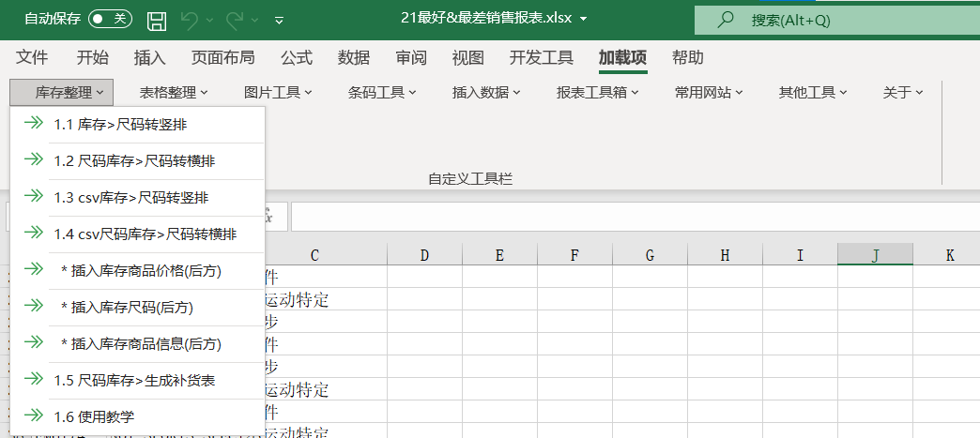Click green arrow icon beside 1.6 使用教学
980x438 pixels.
tap(33, 415)
